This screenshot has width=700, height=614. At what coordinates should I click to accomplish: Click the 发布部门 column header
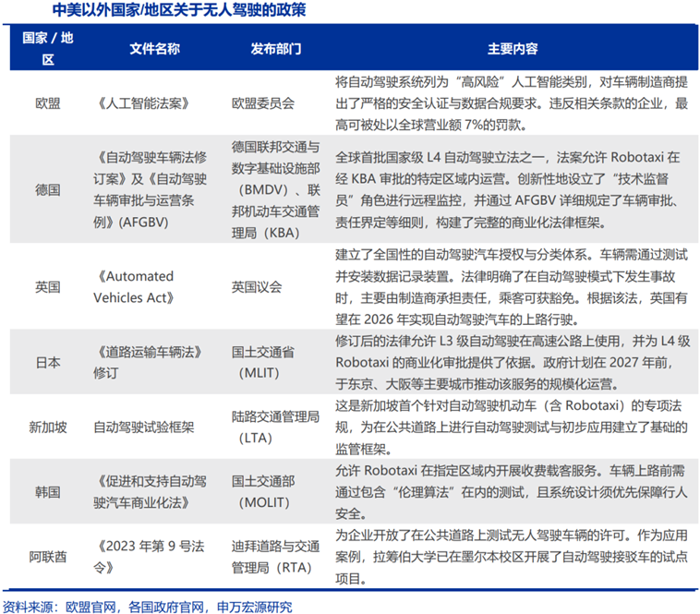275,48
